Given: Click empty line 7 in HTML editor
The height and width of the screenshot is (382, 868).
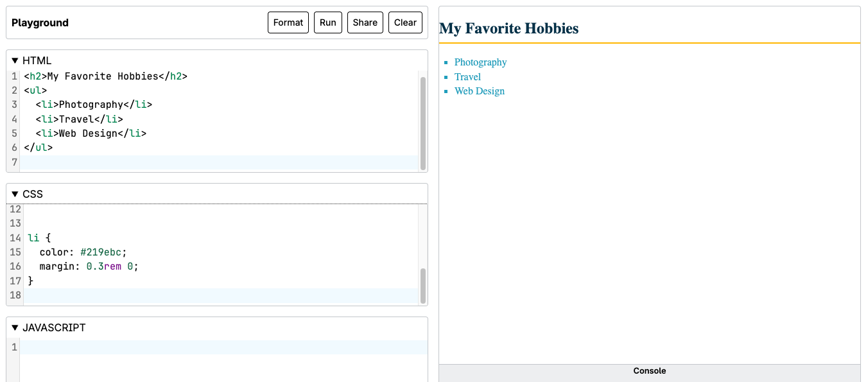Looking at the screenshot, I should coord(219,162).
